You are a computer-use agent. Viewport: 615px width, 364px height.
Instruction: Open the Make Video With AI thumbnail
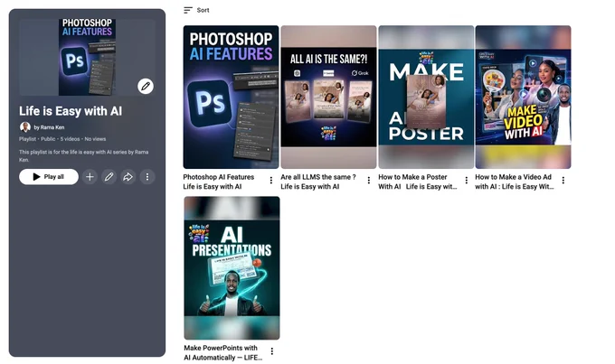point(524,98)
